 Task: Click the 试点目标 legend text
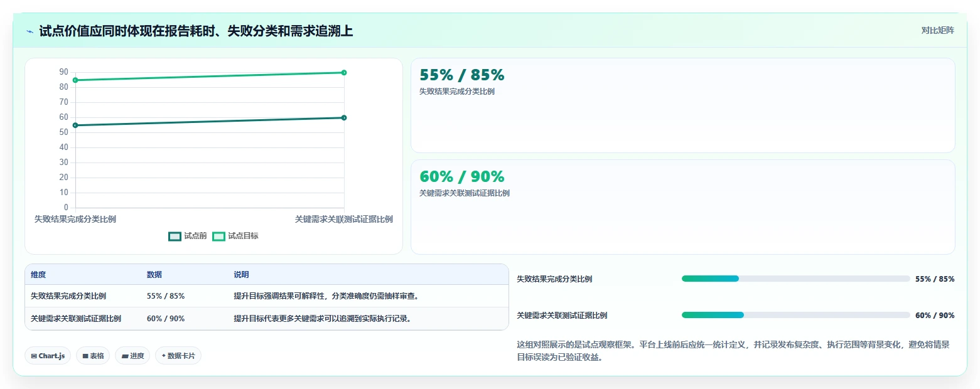(243, 237)
